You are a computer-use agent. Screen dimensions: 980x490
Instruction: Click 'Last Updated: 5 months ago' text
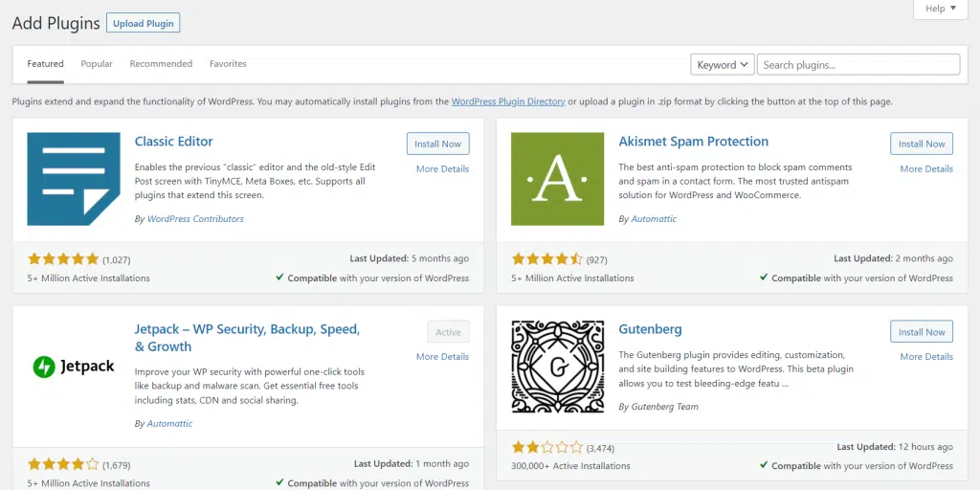409,258
